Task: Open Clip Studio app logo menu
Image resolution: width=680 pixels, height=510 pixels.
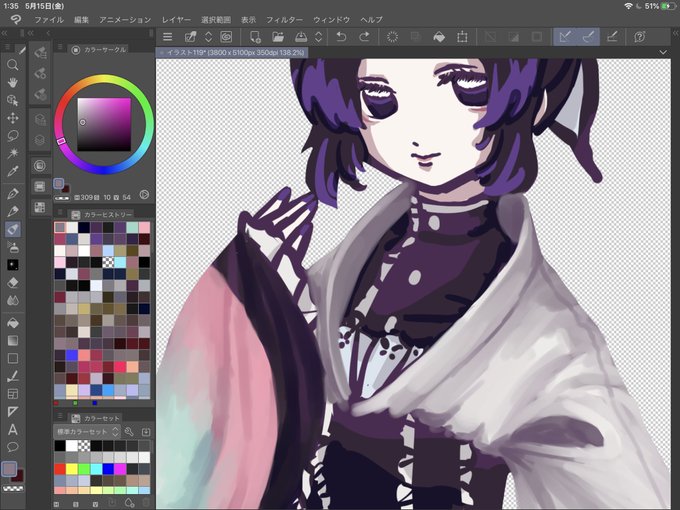Action: [x=16, y=20]
